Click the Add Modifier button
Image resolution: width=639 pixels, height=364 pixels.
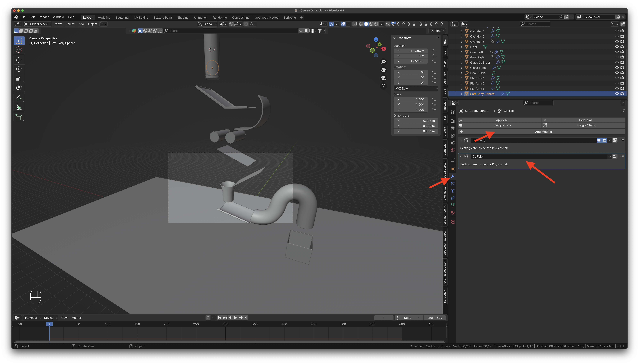(542, 132)
